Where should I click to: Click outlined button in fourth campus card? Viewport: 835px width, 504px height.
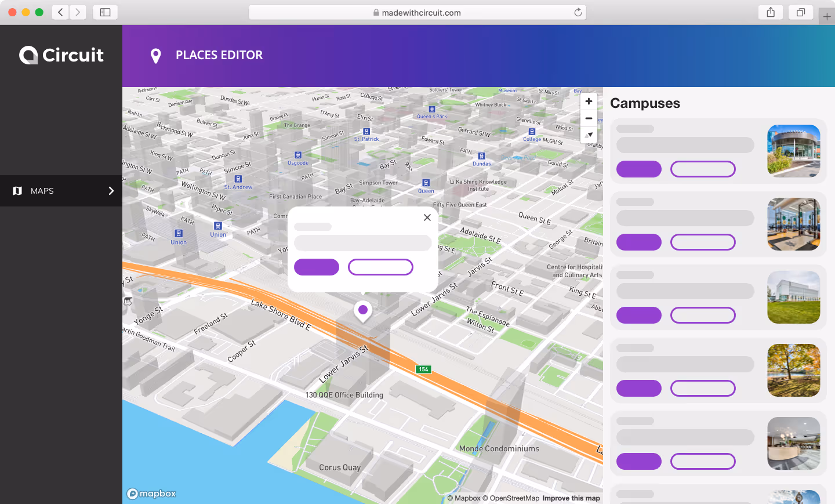(x=703, y=388)
